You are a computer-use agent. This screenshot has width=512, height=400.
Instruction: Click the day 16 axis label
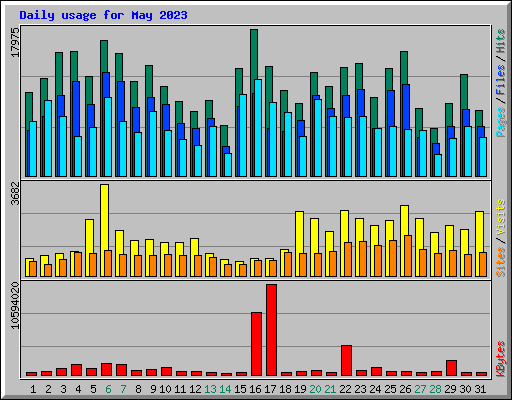(255, 389)
